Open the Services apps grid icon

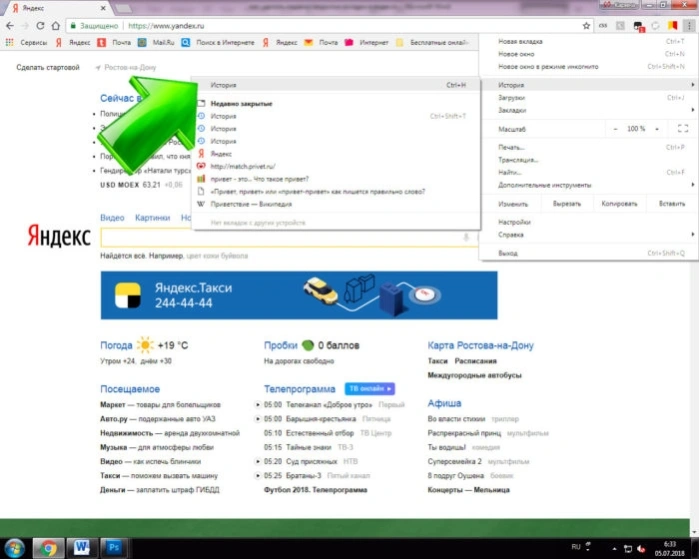(9, 42)
